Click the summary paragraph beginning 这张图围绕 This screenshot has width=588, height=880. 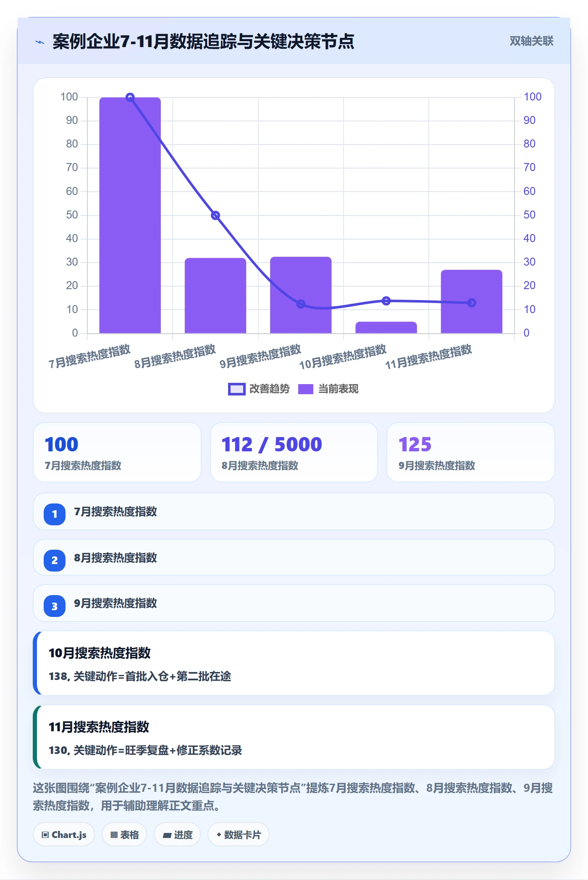[x=293, y=797]
